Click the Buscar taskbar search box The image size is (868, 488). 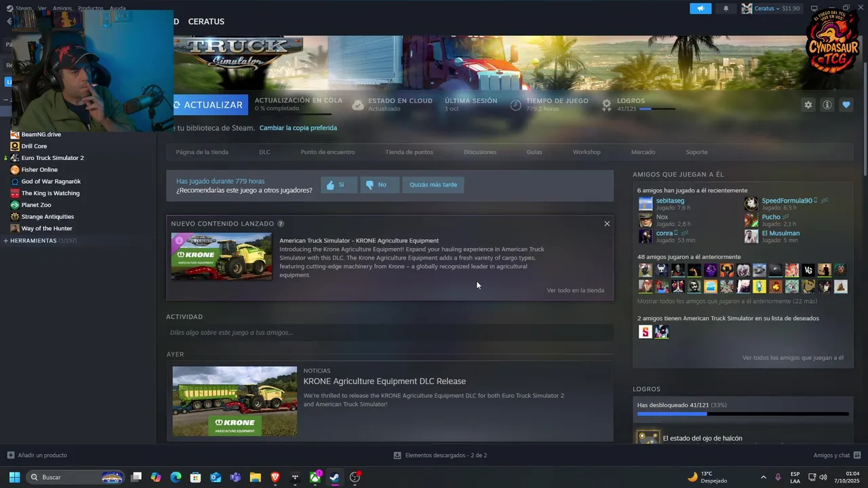point(76,477)
